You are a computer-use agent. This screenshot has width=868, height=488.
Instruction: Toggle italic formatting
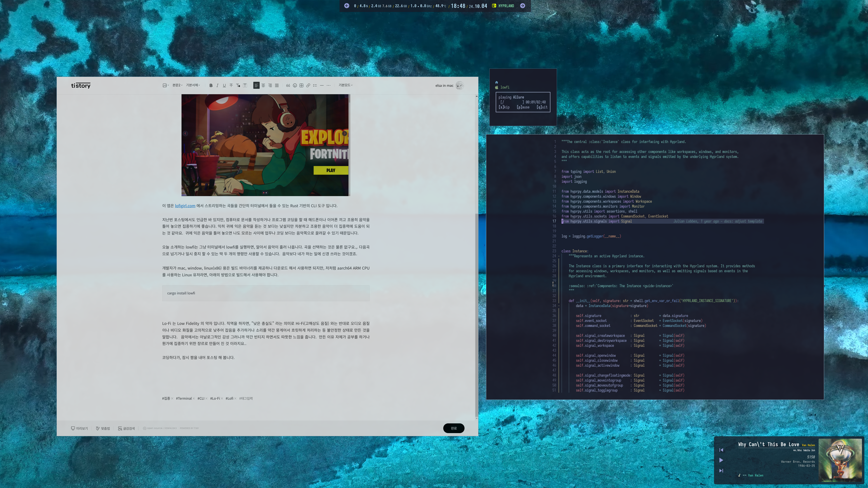[217, 86]
